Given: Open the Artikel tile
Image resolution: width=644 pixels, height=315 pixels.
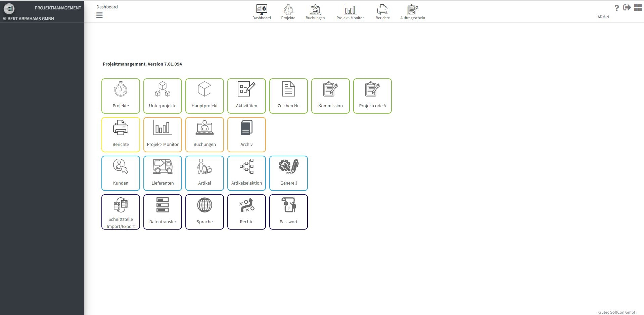Looking at the screenshot, I should pyautogui.click(x=204, y=173).
